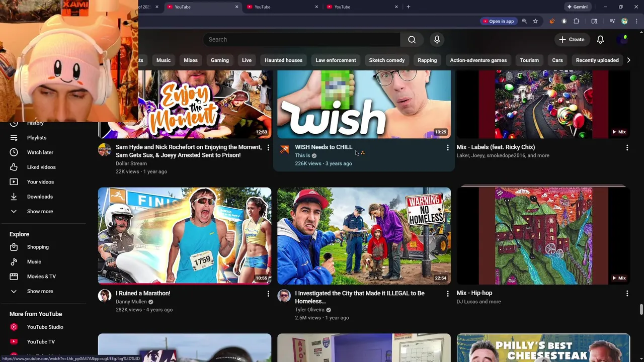Open Your videos in the sidebar
Screen dimensions: 644x362
coord(40,182)
